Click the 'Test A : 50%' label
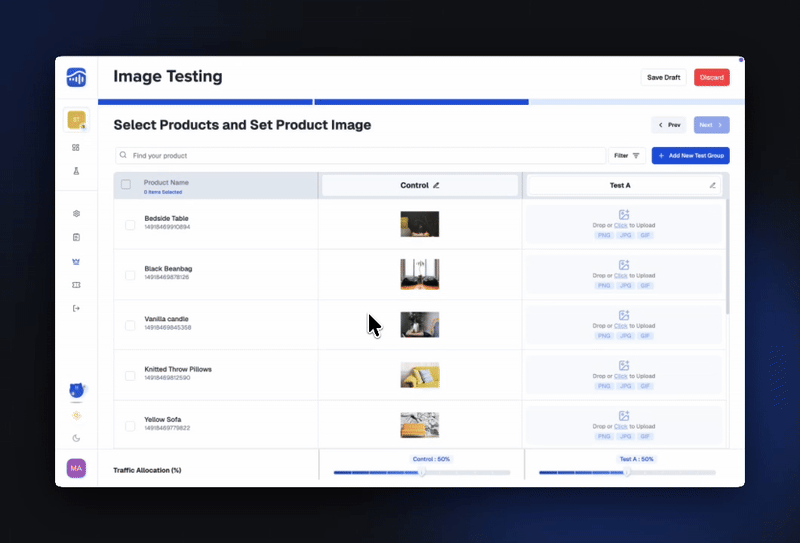 coord(636,459)
